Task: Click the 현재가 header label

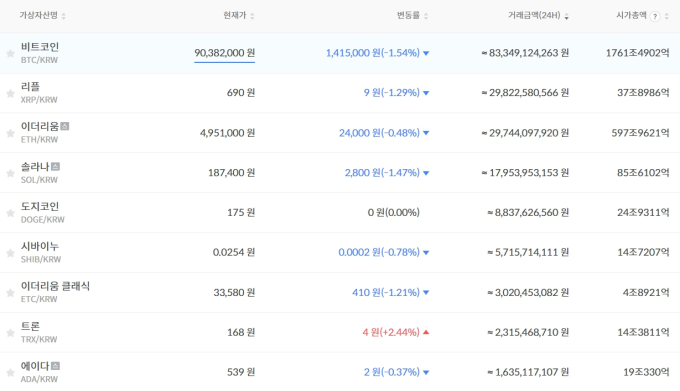Action: click(x=235, y=16)
